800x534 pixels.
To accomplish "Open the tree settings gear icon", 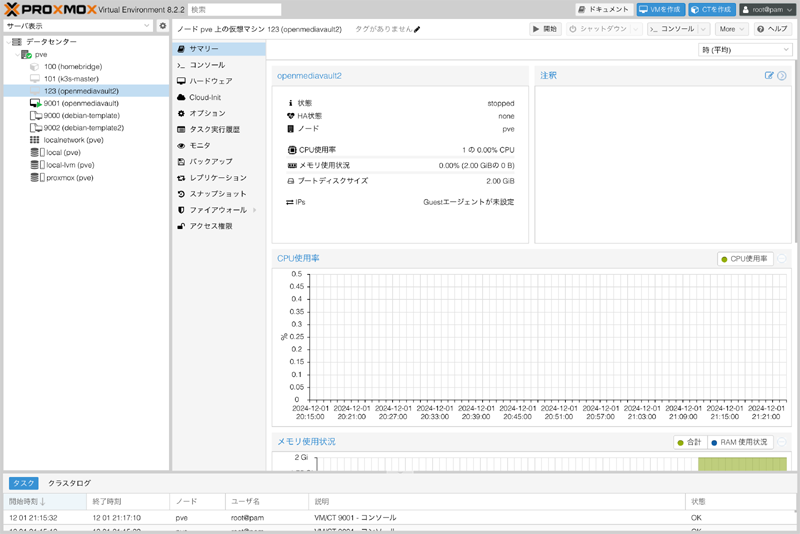I will click(163, 26).
